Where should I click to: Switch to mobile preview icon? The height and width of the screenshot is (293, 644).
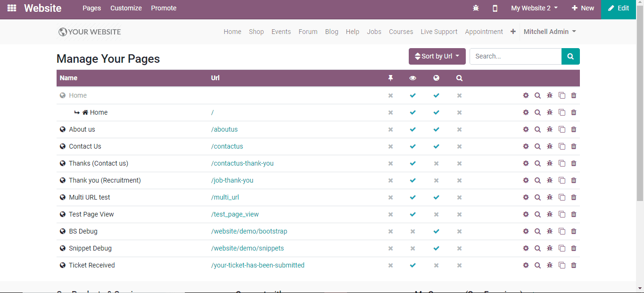pos(495,8)
